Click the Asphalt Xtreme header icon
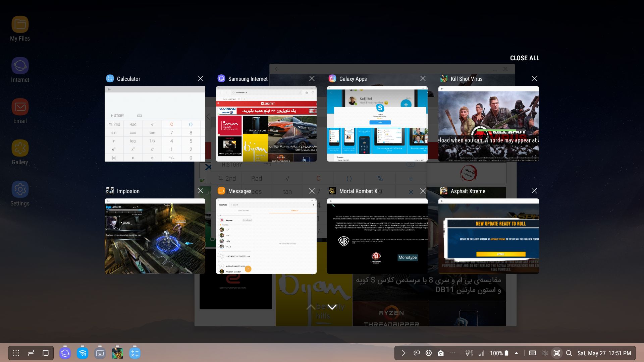This screenshot has height=362, width=644. point(444,191)
